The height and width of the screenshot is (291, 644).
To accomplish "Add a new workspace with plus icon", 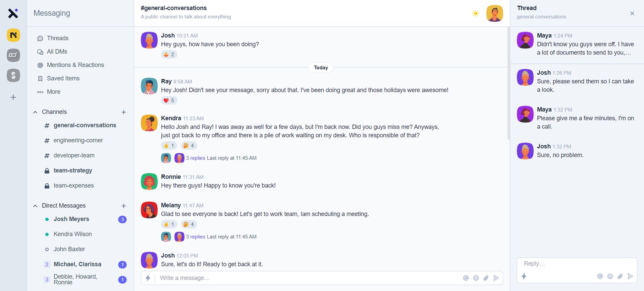I will pyautogui.click(x=13, y=97).
